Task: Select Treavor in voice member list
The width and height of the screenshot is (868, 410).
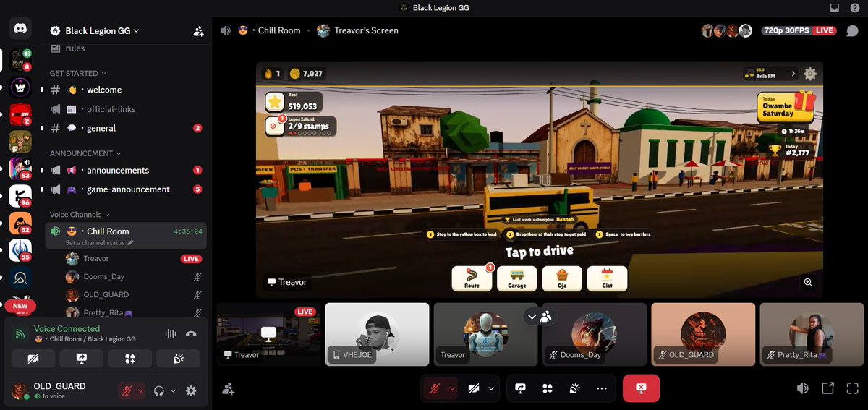Action: pyautogui.click(x=134, y=259)
